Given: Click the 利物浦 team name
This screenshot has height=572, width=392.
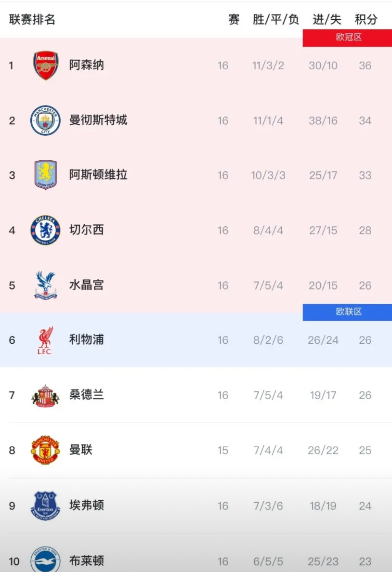Looking at the screenshot, I should (86, 340).
